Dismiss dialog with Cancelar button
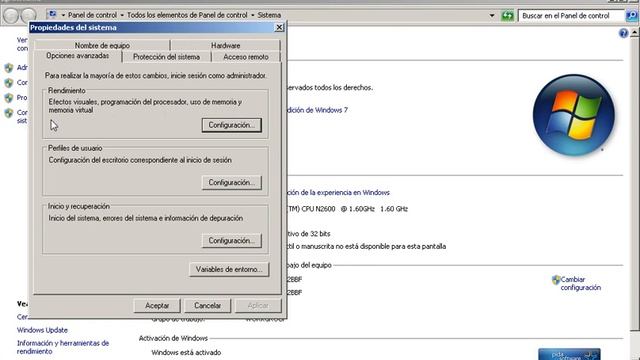 click(x=207, y=305)
